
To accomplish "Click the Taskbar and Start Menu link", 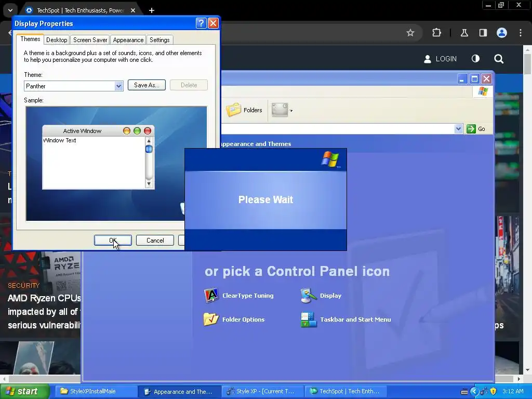I will [355, 320].
